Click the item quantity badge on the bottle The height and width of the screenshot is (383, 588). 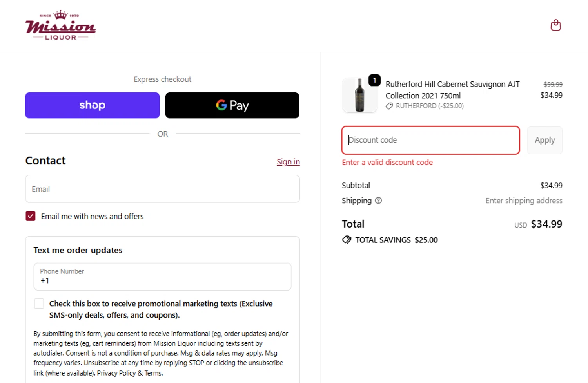[x=374, y=80]
